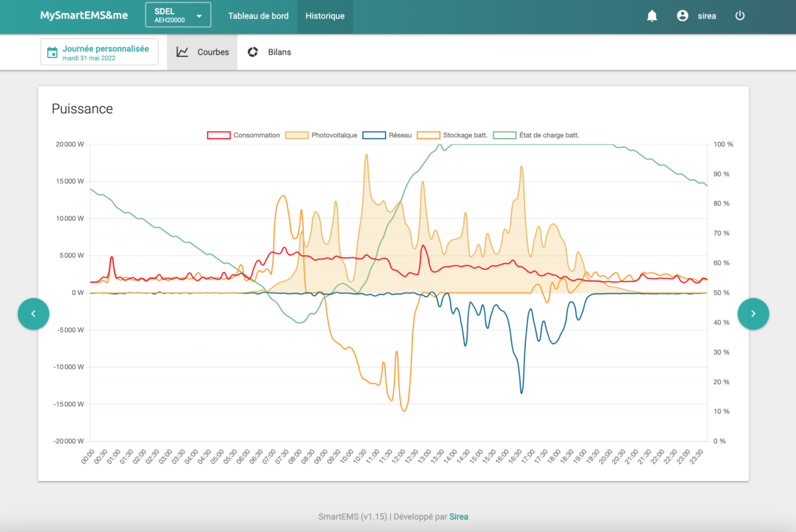
Task: Click the MySmartEMS&me logo
Action: (84, 15)
